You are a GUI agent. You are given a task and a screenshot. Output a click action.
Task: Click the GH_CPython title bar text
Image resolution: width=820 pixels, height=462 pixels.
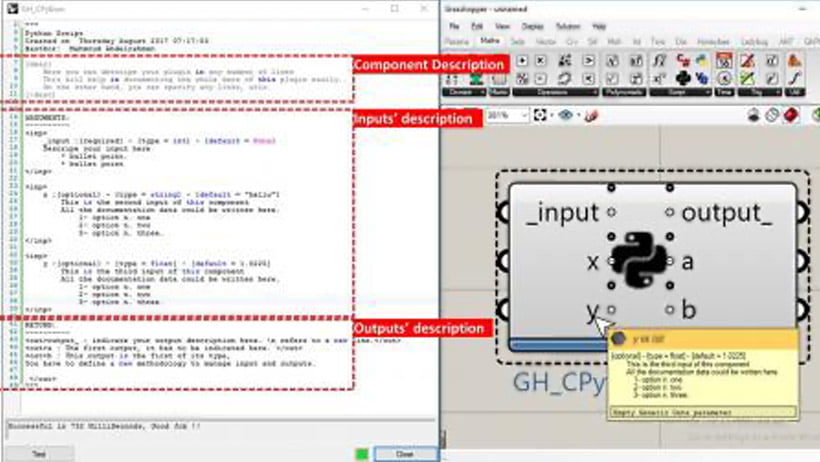pos(43,9)
